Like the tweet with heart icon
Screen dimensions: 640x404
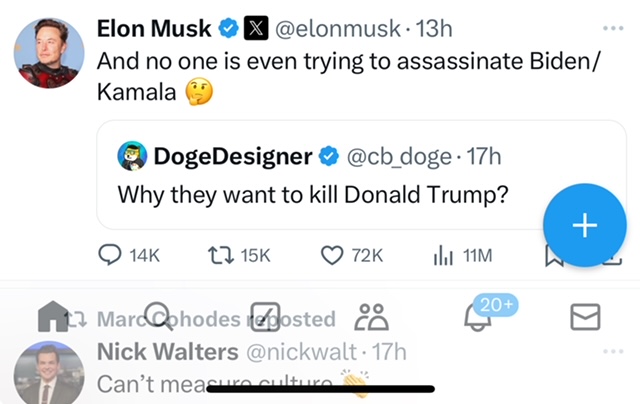click(x=333, y=255)
